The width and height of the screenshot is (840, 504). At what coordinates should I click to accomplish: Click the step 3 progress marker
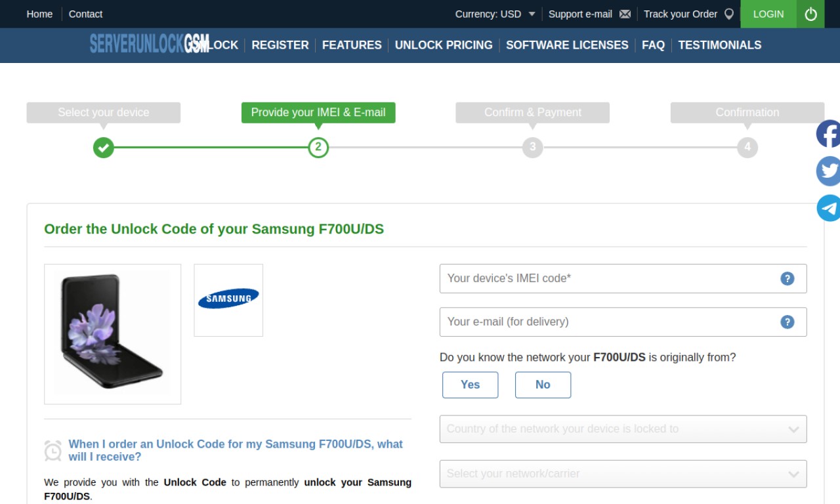click(532, 147)
